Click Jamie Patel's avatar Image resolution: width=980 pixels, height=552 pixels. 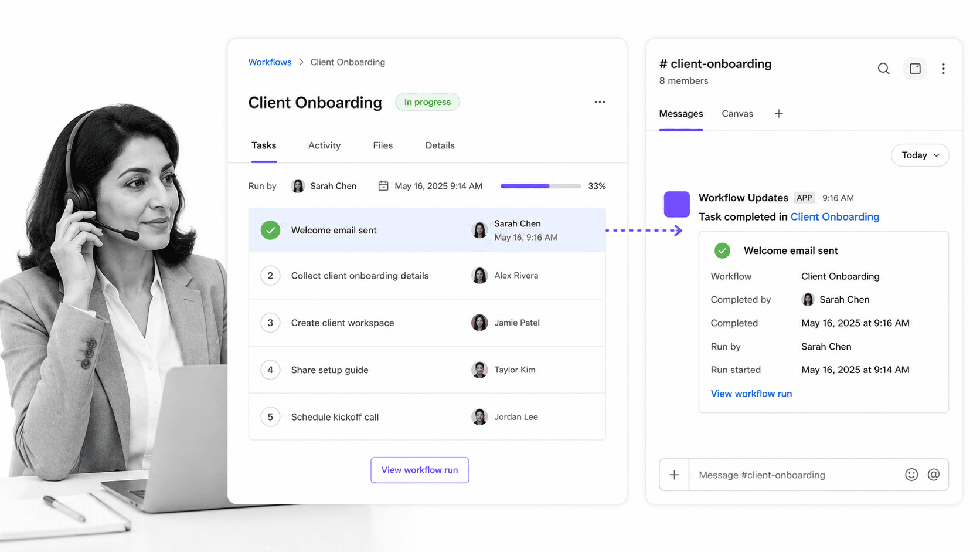[479, 323]
